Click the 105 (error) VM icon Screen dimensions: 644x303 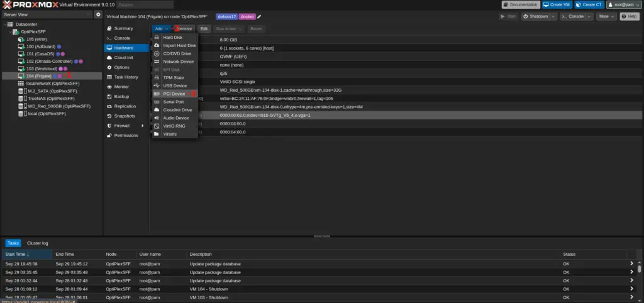tap(22, 39)
